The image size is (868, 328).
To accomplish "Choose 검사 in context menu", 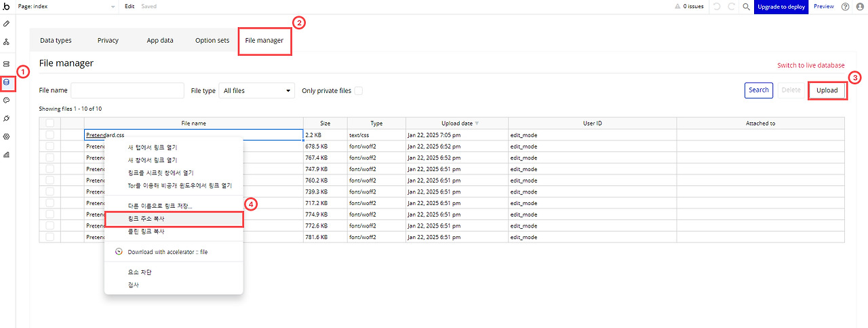I will point(174,285).
